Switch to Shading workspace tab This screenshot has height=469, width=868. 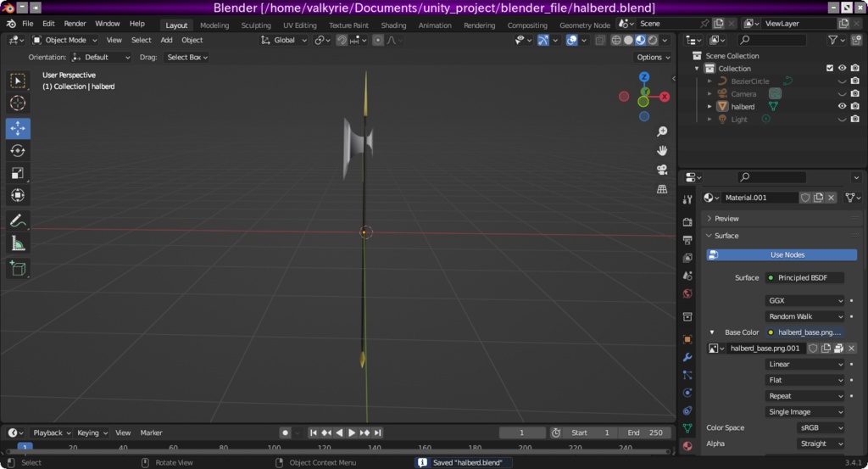393,25
